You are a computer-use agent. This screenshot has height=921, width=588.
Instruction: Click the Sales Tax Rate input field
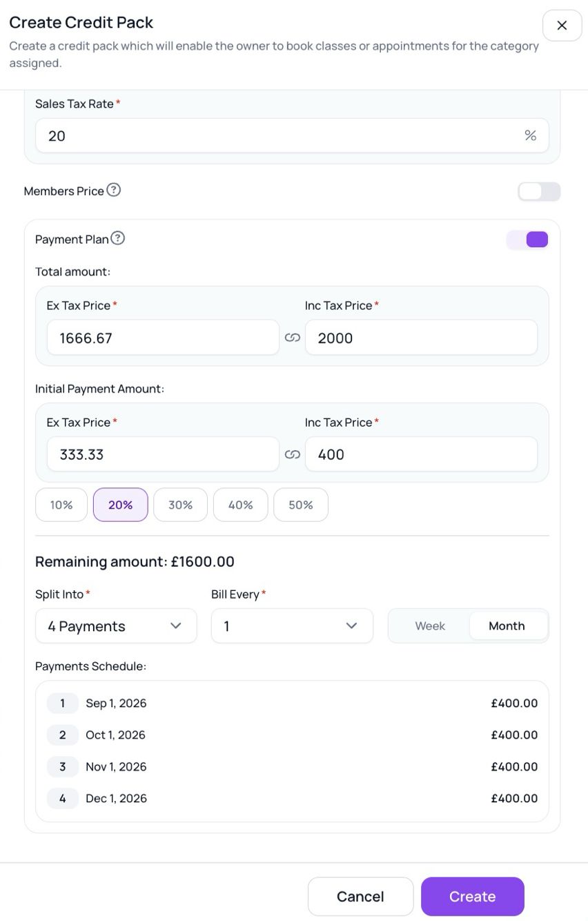292,135
